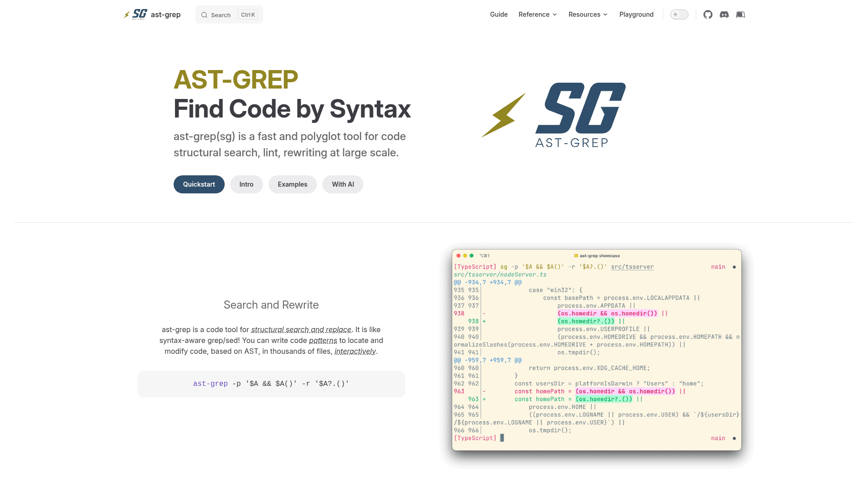The height and width of the screenshot is (488, 868).
Task: Click the 'ast-grep' site title text
Action: point(165,14)
